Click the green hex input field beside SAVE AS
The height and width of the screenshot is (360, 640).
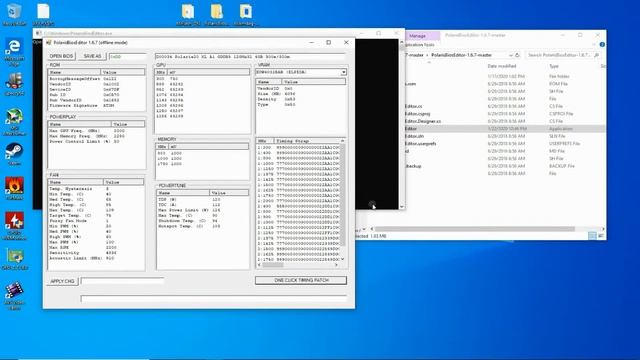[127, 56]
